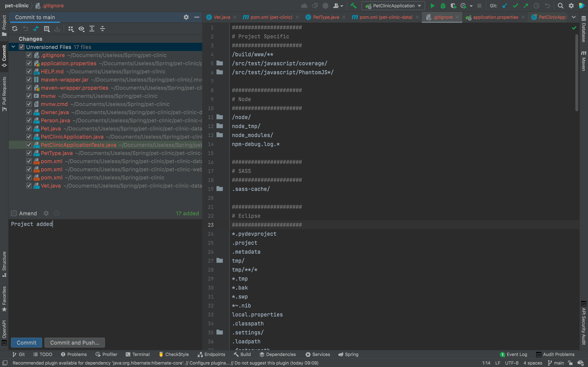Collapse the Unversioned Files tree node
The height and width of the screenshot is (367, 588).
[13, 47]
